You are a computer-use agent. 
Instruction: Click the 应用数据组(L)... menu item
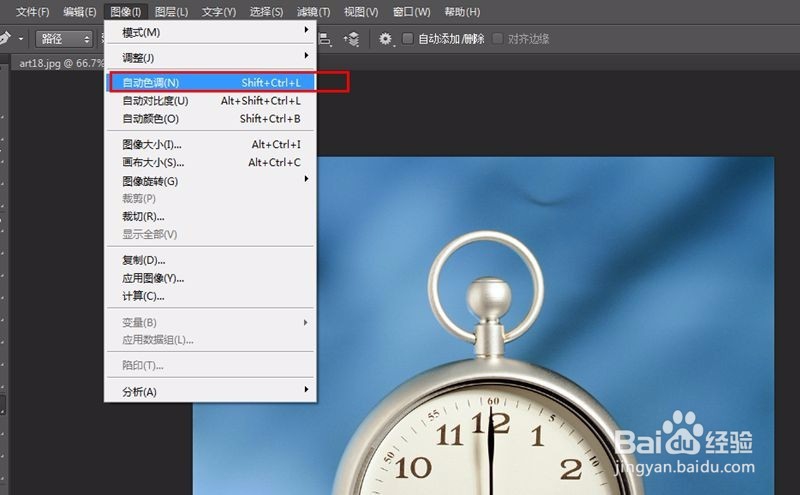pos(210,340)
